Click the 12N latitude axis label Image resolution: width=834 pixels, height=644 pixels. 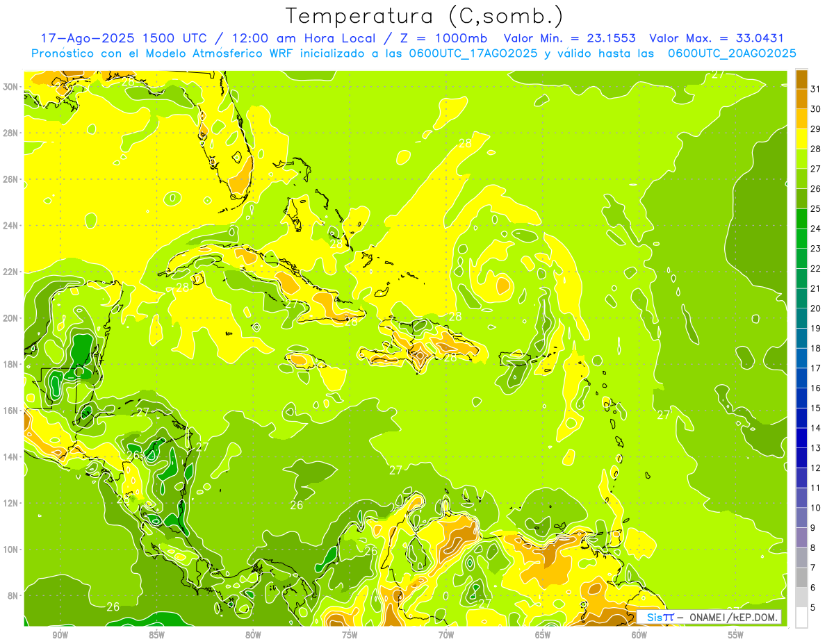point(12,503)
